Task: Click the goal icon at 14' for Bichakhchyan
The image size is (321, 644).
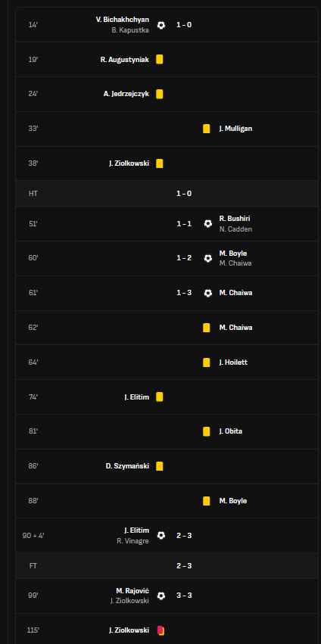Action: 161,25
